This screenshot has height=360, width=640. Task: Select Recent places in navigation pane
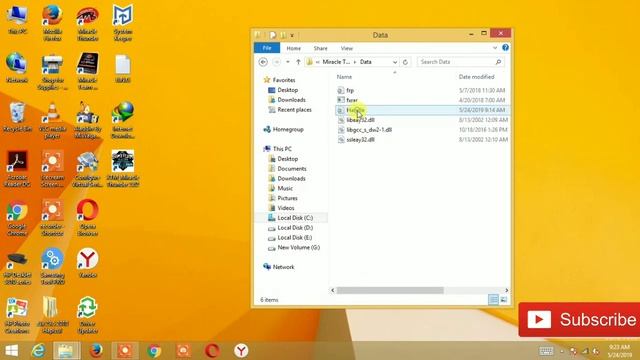[294, 109]
